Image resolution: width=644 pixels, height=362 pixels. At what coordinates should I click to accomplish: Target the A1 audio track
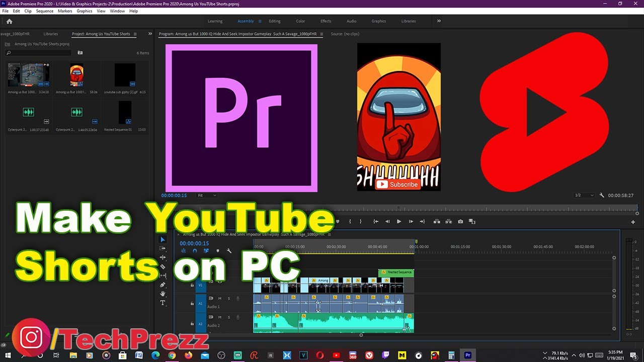tap(200, 303)
